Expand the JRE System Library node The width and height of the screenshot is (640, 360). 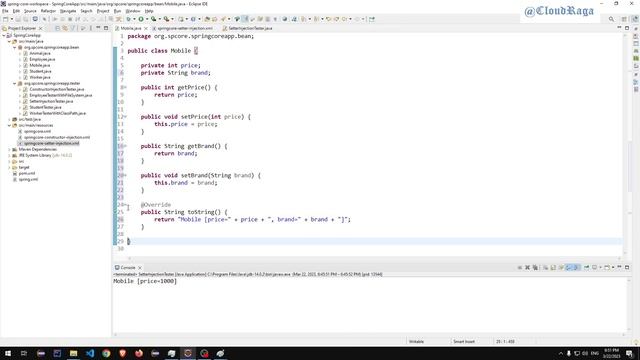click(9, 156)
